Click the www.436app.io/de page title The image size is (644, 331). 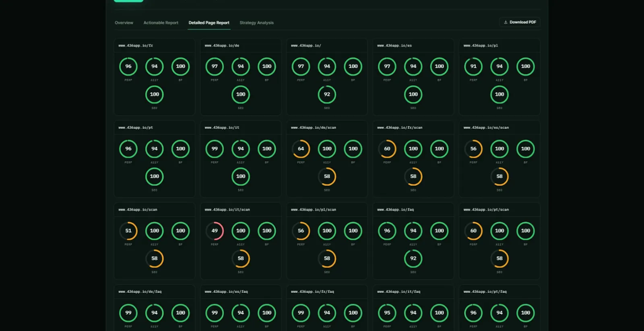click(x=222, y=45)
